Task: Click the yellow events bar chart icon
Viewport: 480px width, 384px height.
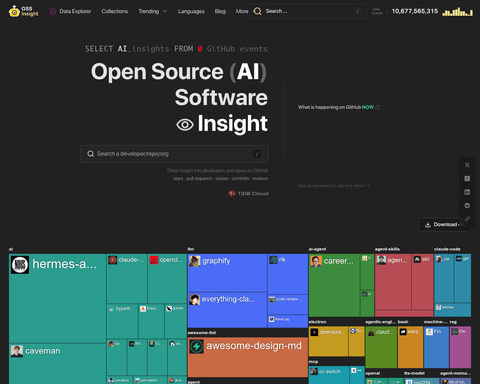Action: tap(457, 12)
